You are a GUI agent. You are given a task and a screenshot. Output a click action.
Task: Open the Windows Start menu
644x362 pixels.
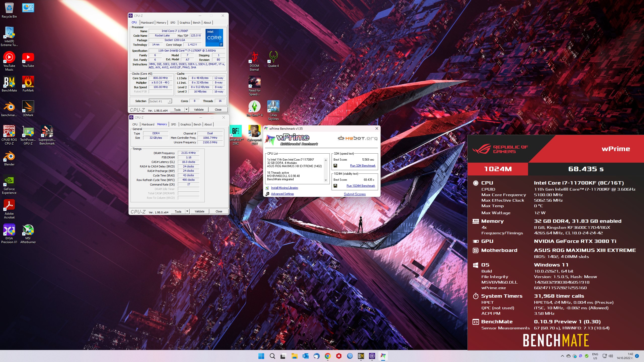261,356
